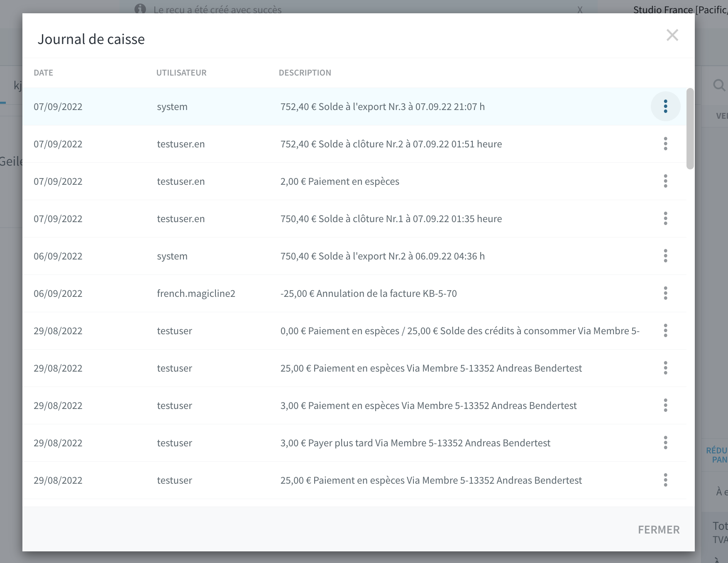The image size is (728, 563).
Task: Select '752,40 € Solde à l'export Nr.3' description
Action: point(383,107)
